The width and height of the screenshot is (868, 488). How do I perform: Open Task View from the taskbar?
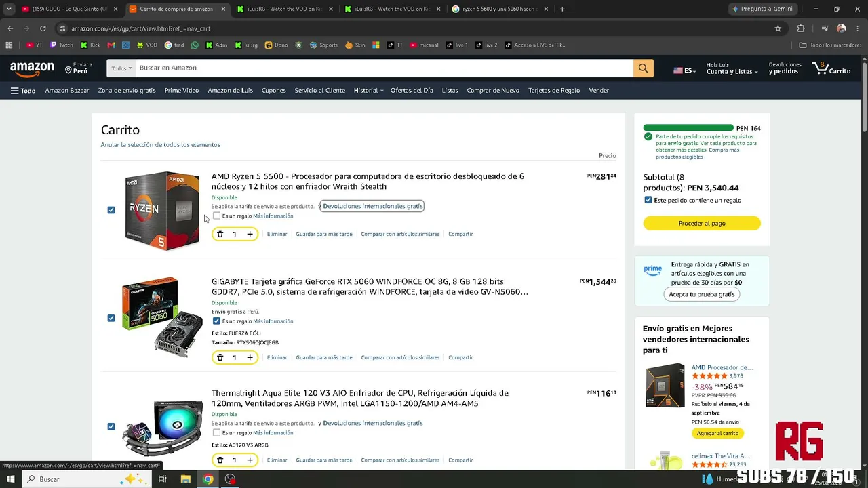[x=163, y=479]
